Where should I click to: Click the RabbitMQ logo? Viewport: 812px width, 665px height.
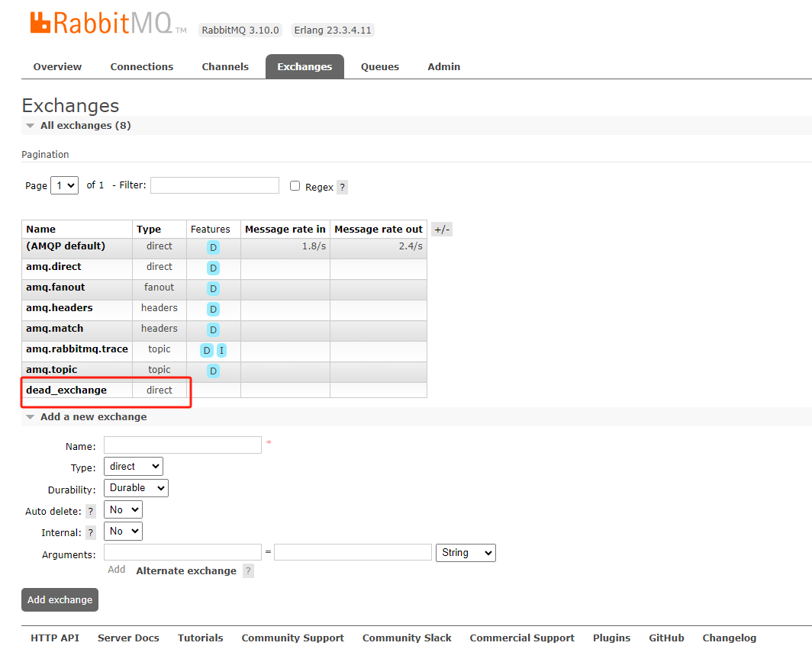(108, 24)
